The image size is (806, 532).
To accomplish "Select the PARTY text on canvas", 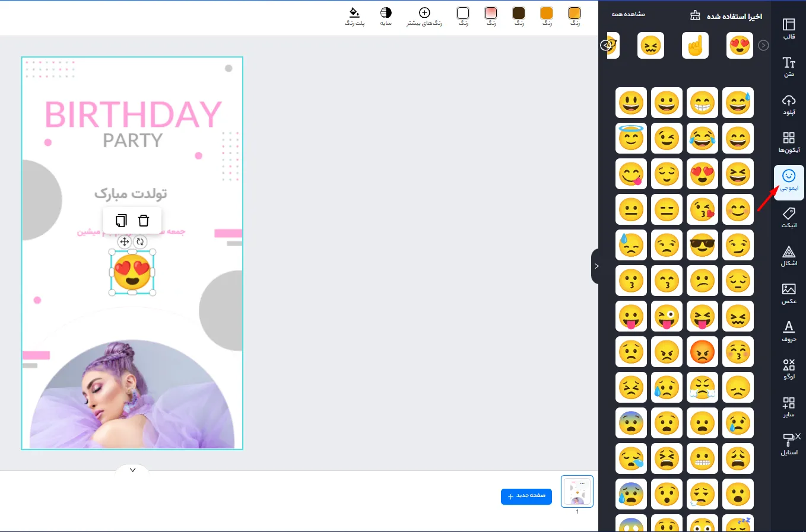I will pyautogui.click(x=132, y=141).
